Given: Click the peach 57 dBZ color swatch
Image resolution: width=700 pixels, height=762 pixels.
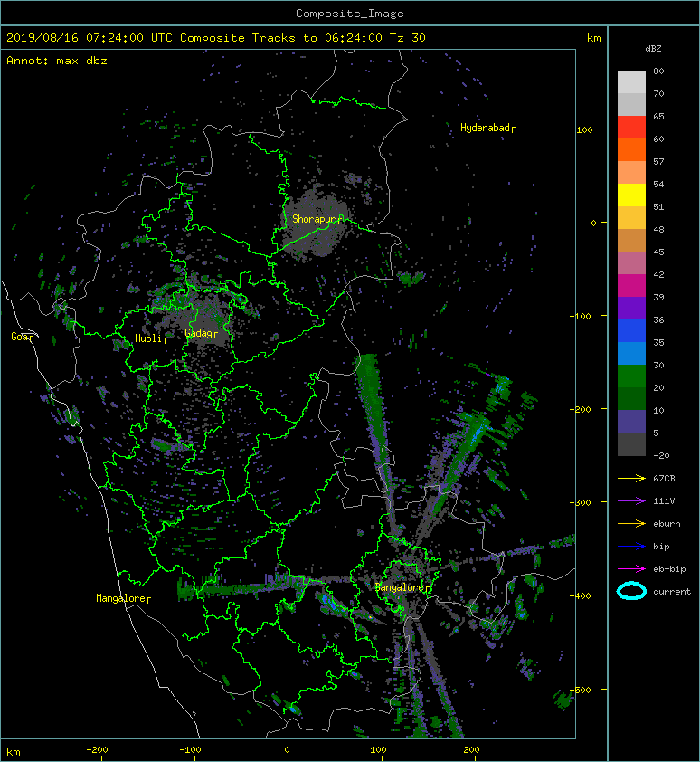Looking at the screenshot, I should point(631,172).
